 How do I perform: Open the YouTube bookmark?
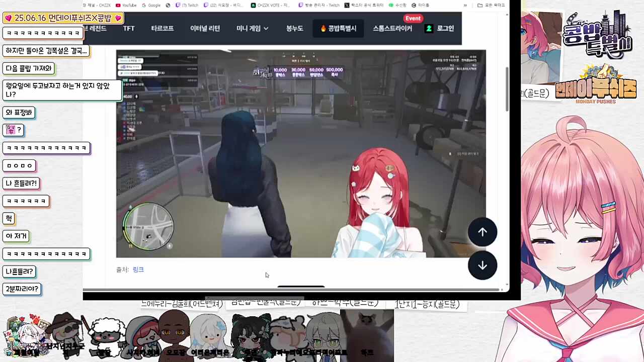click(x=126, y=5)
